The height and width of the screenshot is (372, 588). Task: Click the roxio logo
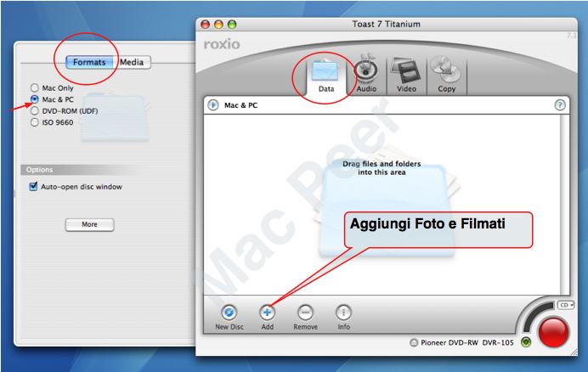[222, 44]
